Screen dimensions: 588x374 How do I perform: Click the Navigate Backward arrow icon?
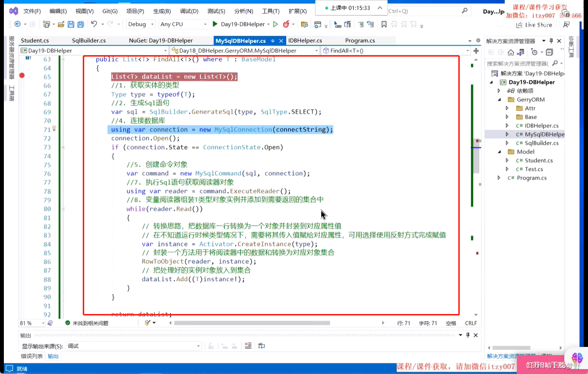pos(17,24)
